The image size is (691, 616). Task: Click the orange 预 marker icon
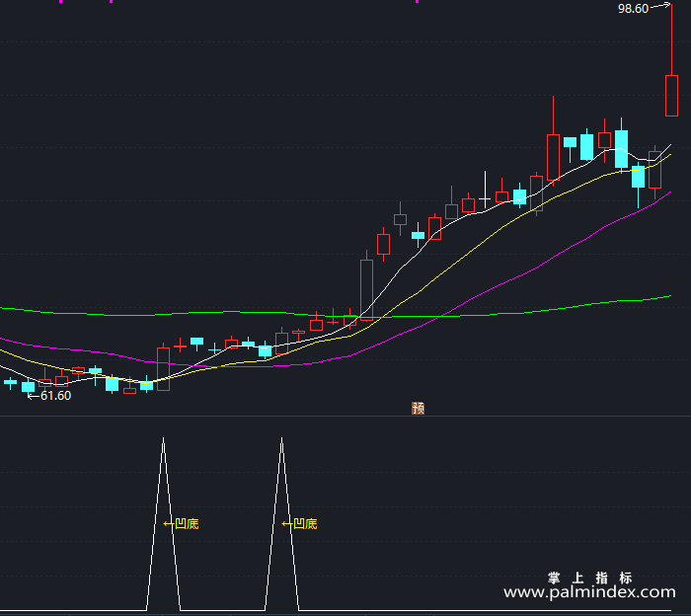tap(418, 409)
